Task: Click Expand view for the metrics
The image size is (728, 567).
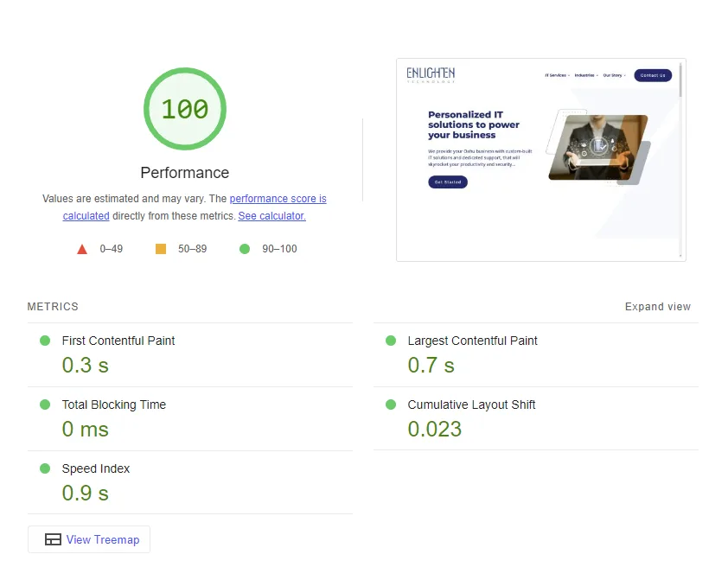Action: tap(657, 307)
